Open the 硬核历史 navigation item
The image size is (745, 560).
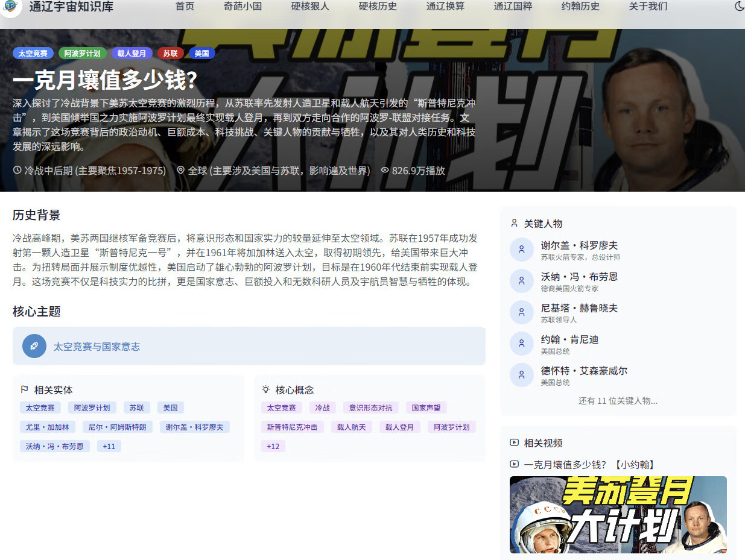click(378, 7)
